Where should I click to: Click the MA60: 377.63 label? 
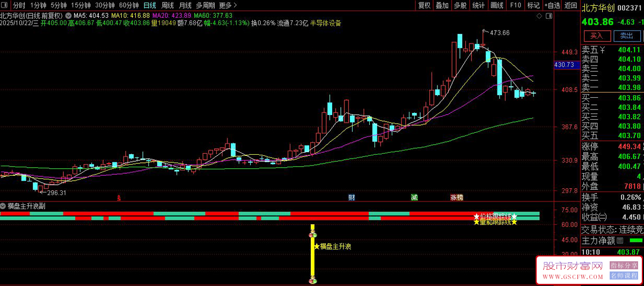click(213, 16)
